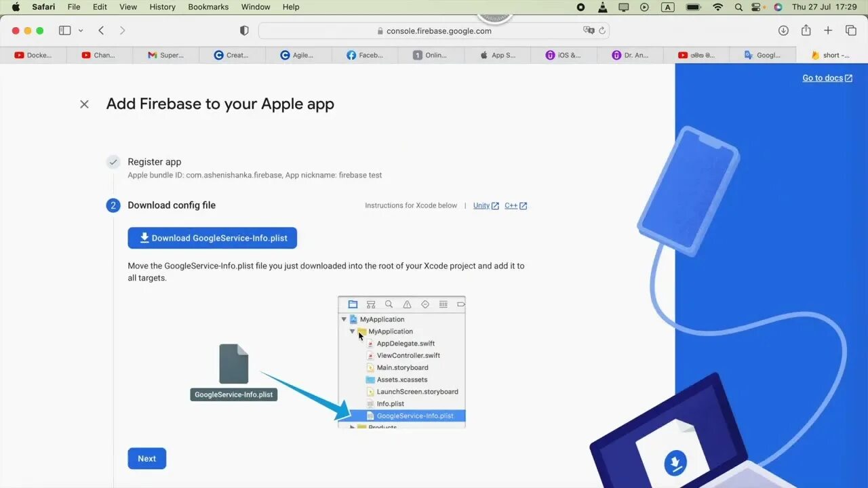868x488 pixels.
Task: Open the display menu bar icon
Action: pos(623,7)
